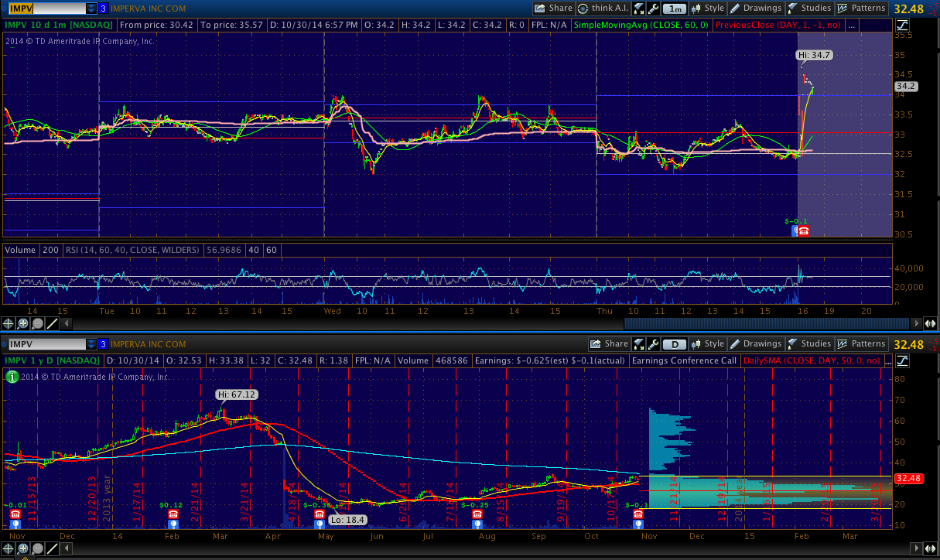Image resolution: width=940 pixels, height=560 pixels.
Task: Open chart settings wrench in upper chart
Action: pos(654,9)
